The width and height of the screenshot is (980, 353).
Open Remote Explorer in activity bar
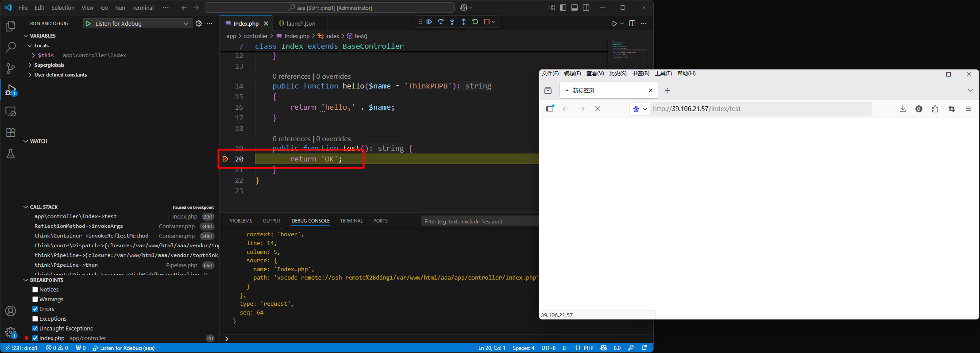click(x=11, y=111)
